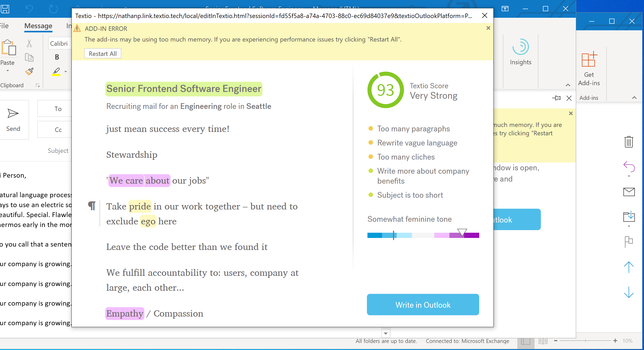Screen dimensions: 644x350
Task: Open the Message ribbon tab
Action: [38, 26]
